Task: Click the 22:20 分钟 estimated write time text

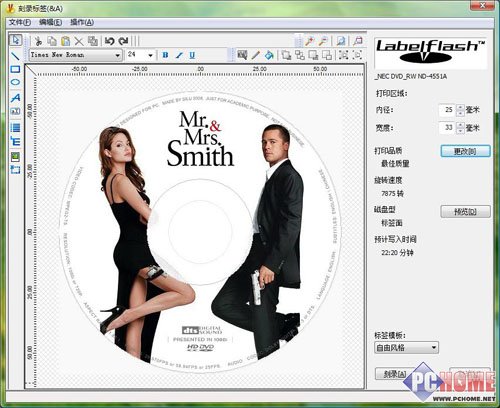Action: (x=397, y=253)
